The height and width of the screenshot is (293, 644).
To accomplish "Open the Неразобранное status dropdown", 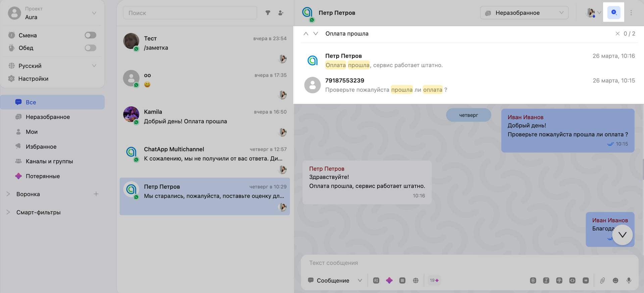I will click(524, 13).
